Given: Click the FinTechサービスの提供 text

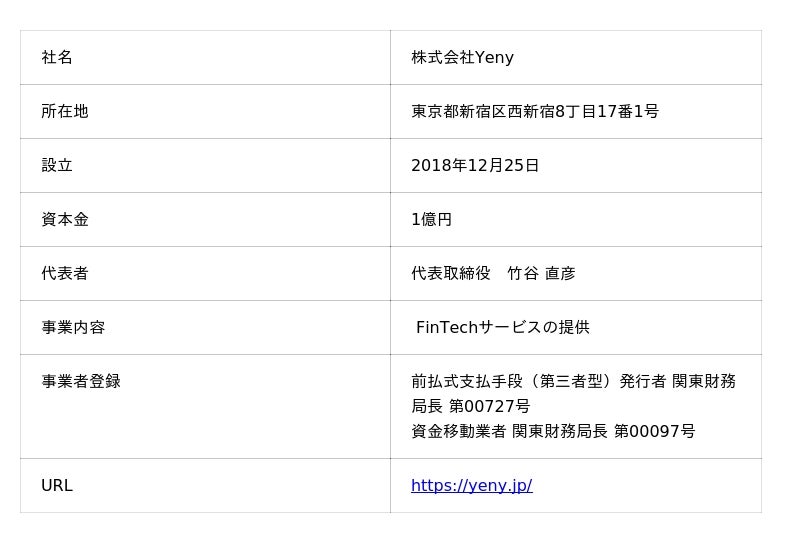Looking at the screenshot, I should (503, 328).
